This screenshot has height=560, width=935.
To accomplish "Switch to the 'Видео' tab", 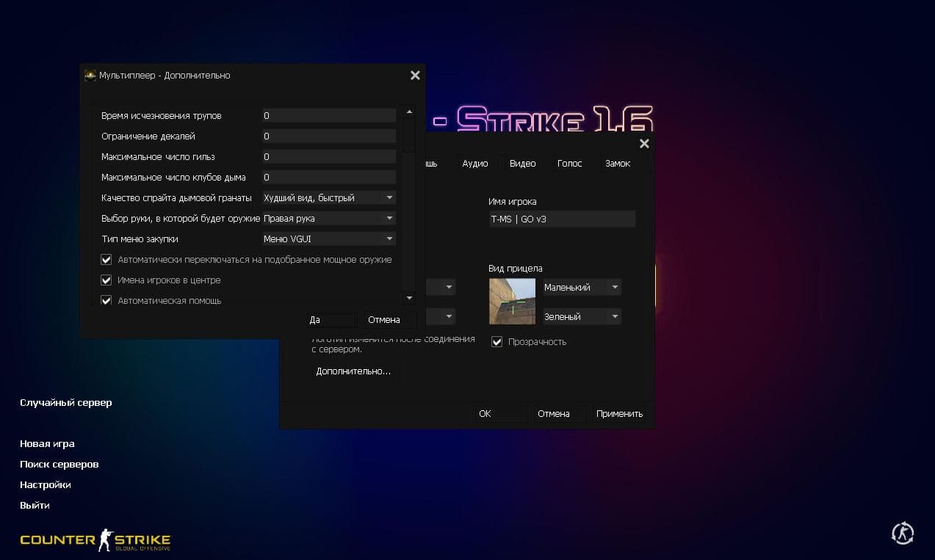I will pos(522,164).
